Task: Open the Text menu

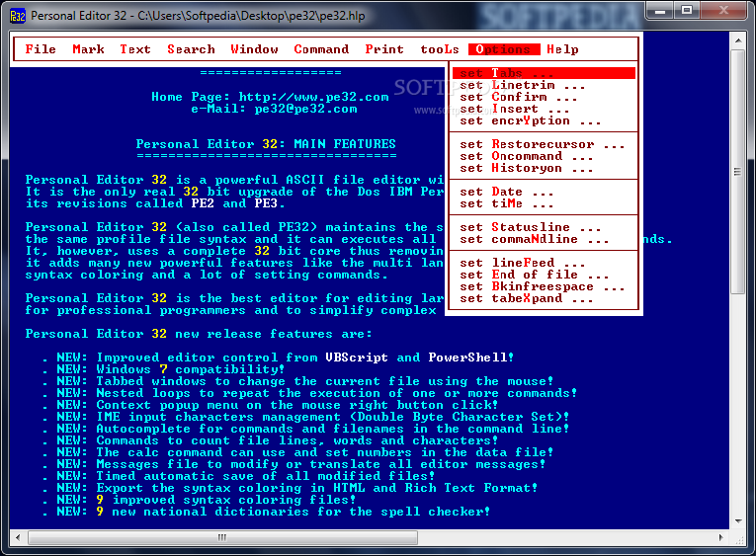Action: tap(135, 49)
